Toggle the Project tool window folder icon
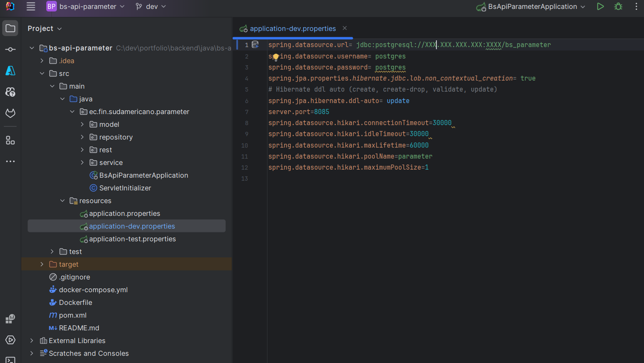This screenshot has width=644, height=363. [10, 28]
